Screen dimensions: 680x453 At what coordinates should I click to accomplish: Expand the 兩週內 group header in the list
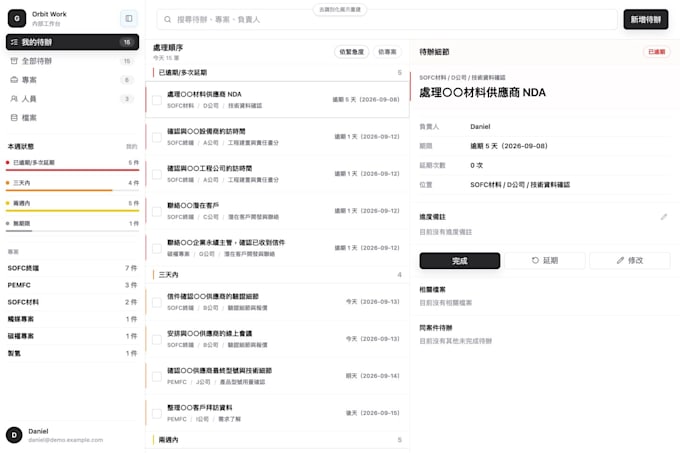(278, 440)
